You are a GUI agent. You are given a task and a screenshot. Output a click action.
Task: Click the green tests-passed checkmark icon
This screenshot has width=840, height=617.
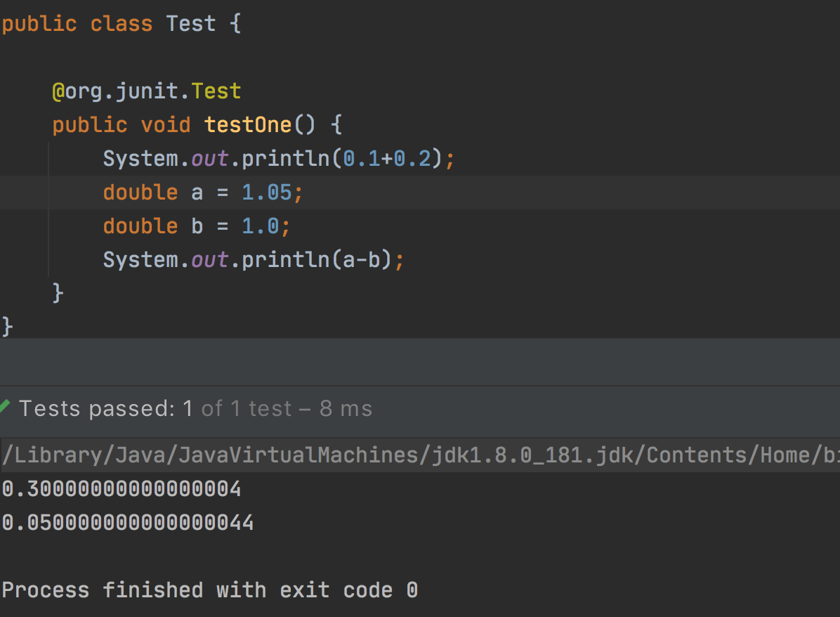5,406
